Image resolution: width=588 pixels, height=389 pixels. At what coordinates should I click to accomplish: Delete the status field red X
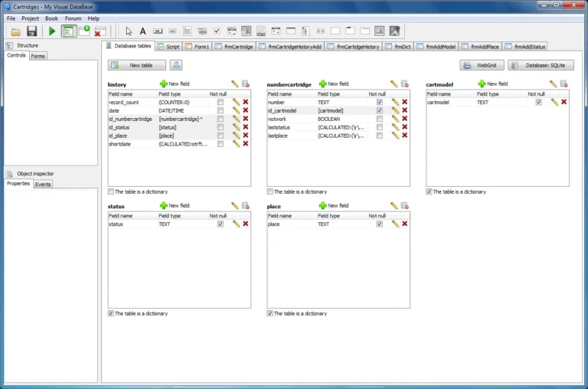point(246,224)
